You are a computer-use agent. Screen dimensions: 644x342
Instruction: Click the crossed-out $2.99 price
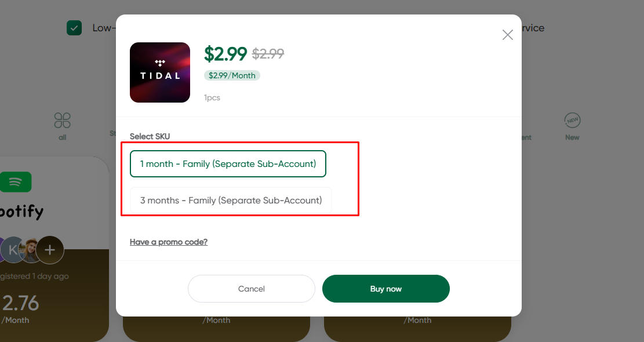268,54
